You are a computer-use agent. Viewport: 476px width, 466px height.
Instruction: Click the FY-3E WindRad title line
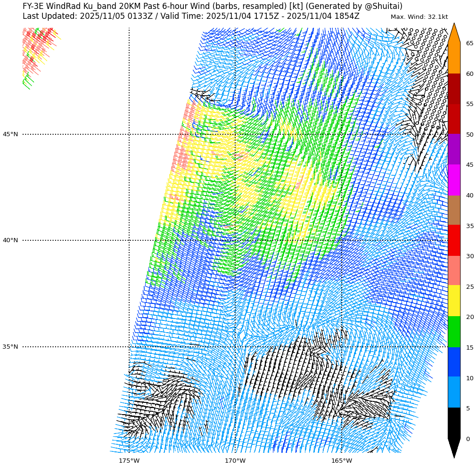(213, 6)
